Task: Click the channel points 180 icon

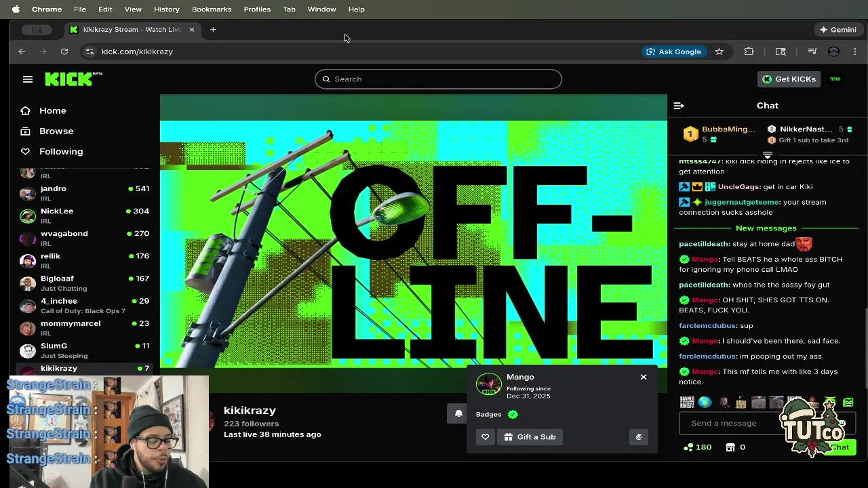Action: [x=688, y=447]
